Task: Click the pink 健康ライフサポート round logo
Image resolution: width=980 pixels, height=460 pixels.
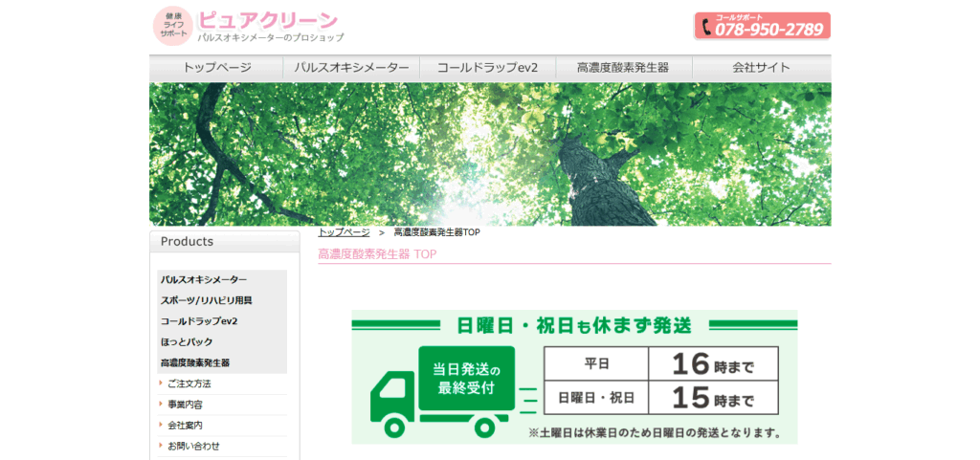Action: click(172, 26)
